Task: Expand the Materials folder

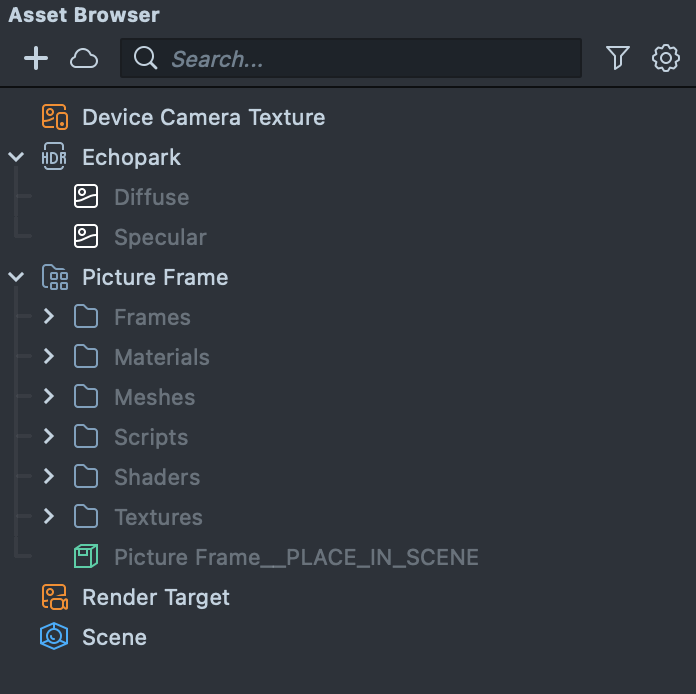Action: pos(48,357)
